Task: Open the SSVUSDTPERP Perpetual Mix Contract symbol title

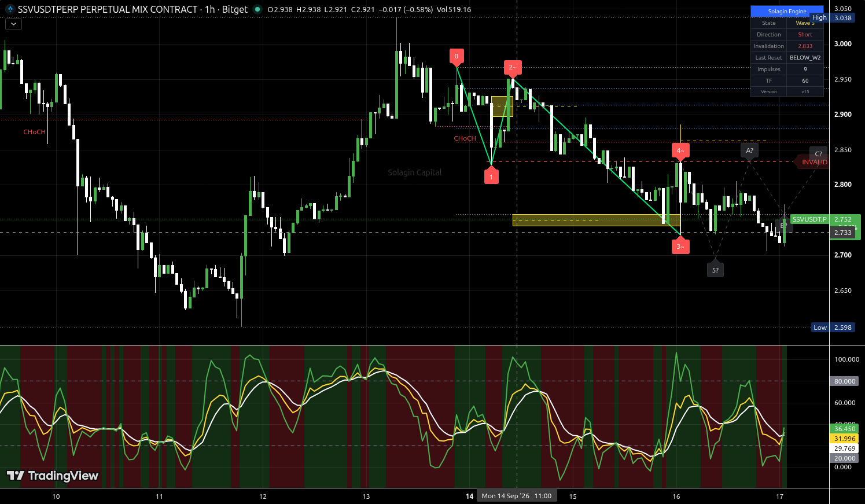Action: 108,9
